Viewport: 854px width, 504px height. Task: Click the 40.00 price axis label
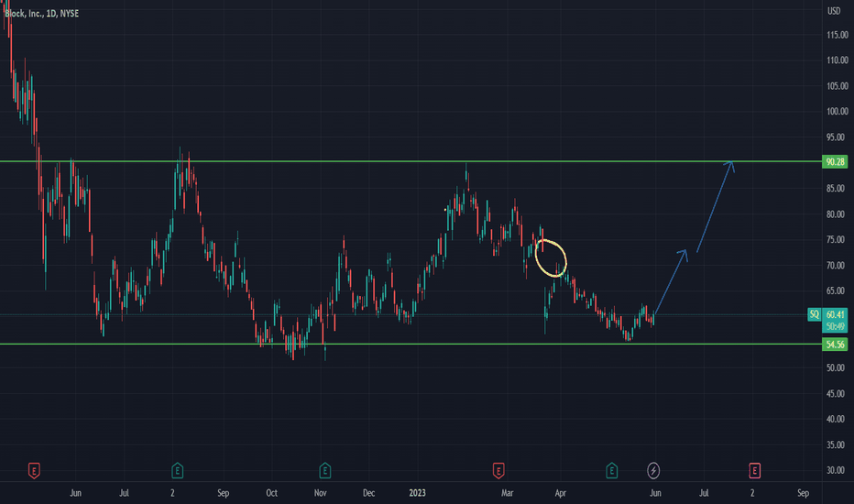[835, 419]
